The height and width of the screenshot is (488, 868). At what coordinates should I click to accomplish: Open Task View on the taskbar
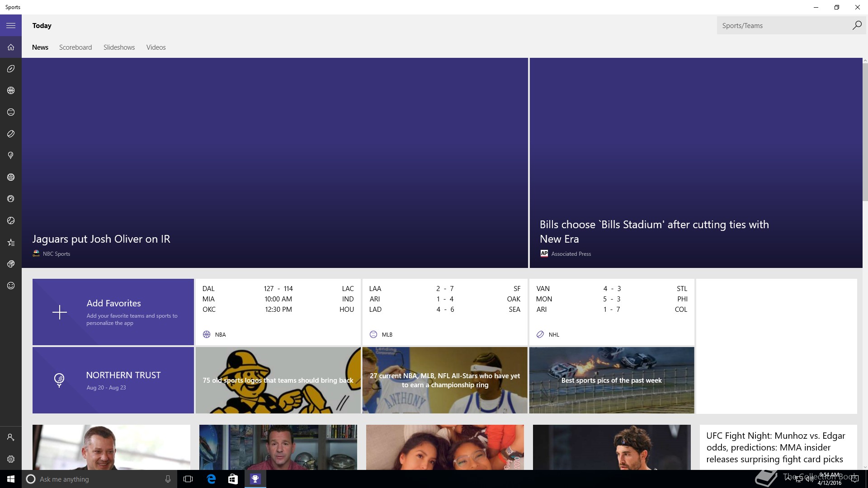pyautogui.click(x=188, y=479)
